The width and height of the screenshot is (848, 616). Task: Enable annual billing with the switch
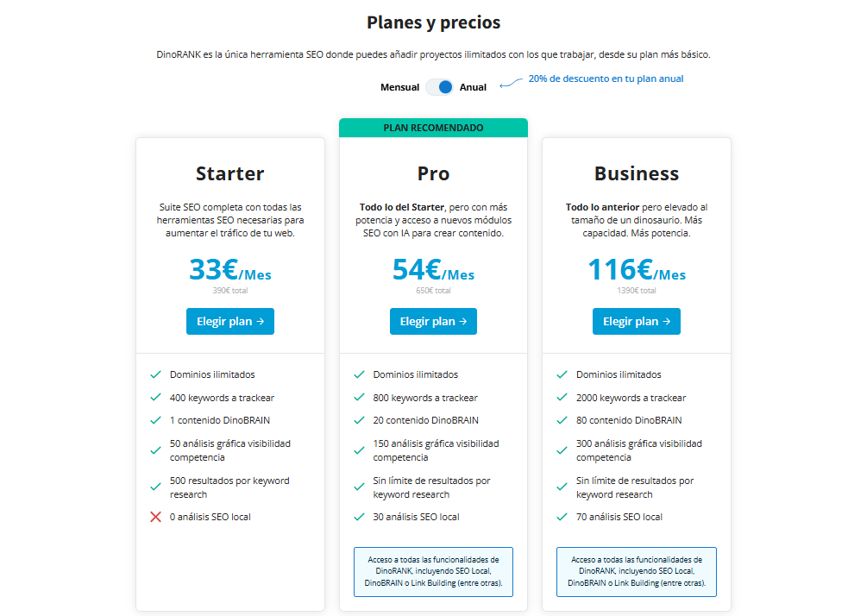pos(439,87)
